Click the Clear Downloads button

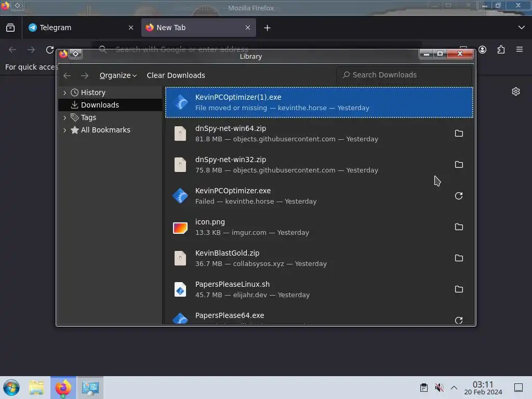[176, 75]
